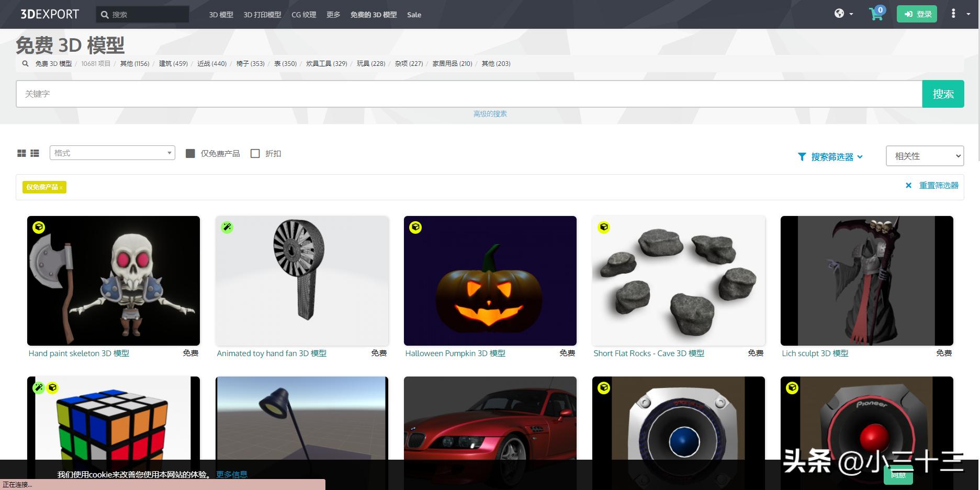Open the Hand paint skeleton thumbnail

coord(114,281)
